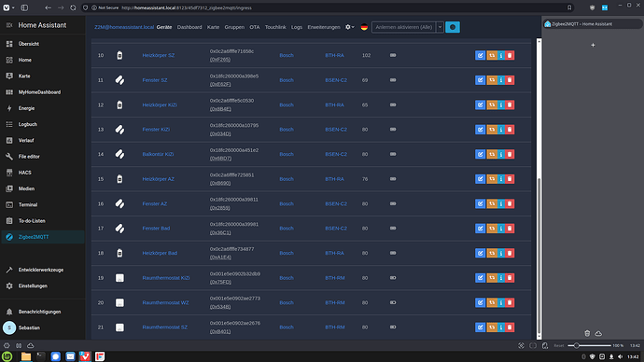Open Vivaldi browser taskbar icon
This screenshot has height=362, width=644.
point(85,356)
